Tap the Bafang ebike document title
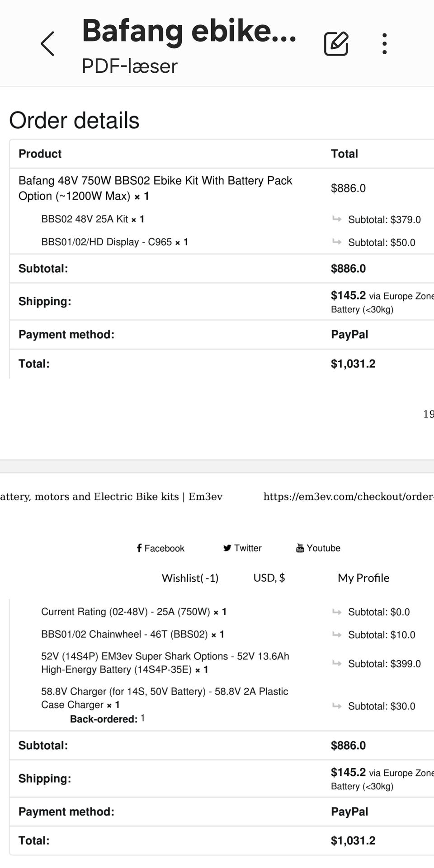The image size is (434, 868). coord(189,31)
